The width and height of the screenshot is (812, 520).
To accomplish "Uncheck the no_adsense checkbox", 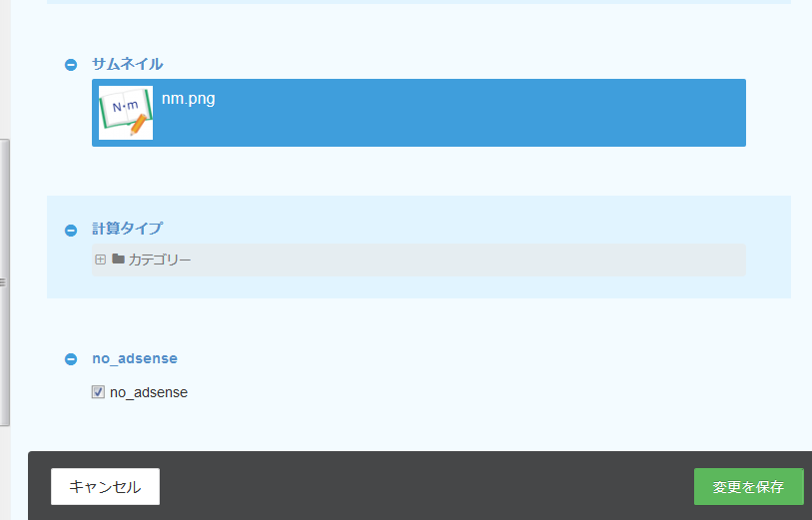I will tap(98, 392).
